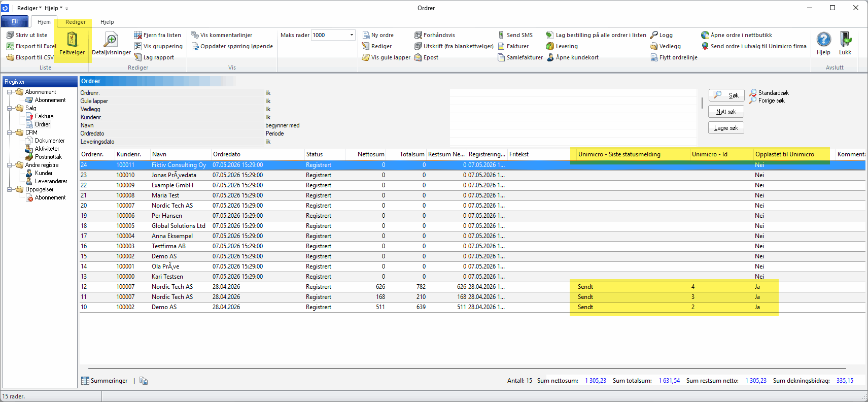868x402 pixels.
Task: Open the Logg icon
Action: [x=654, y=35]
